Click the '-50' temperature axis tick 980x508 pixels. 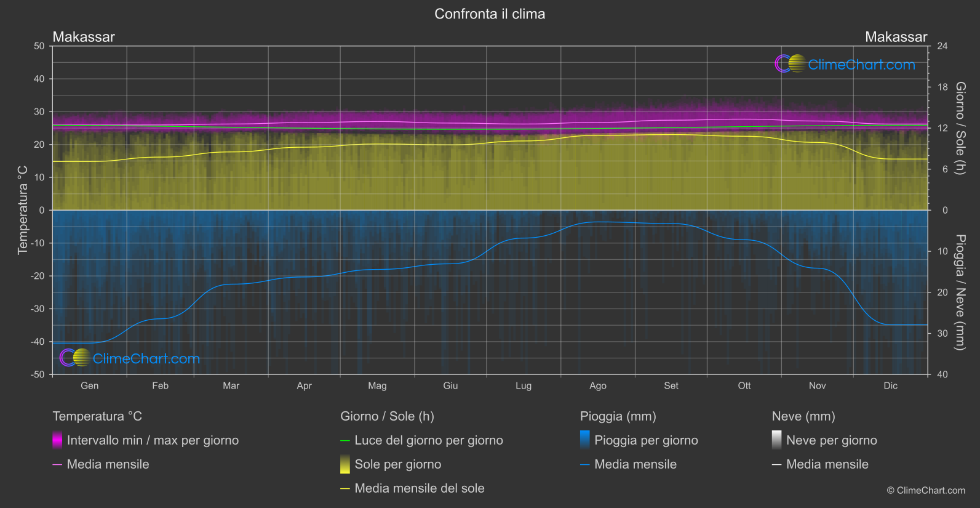(38, 374)
